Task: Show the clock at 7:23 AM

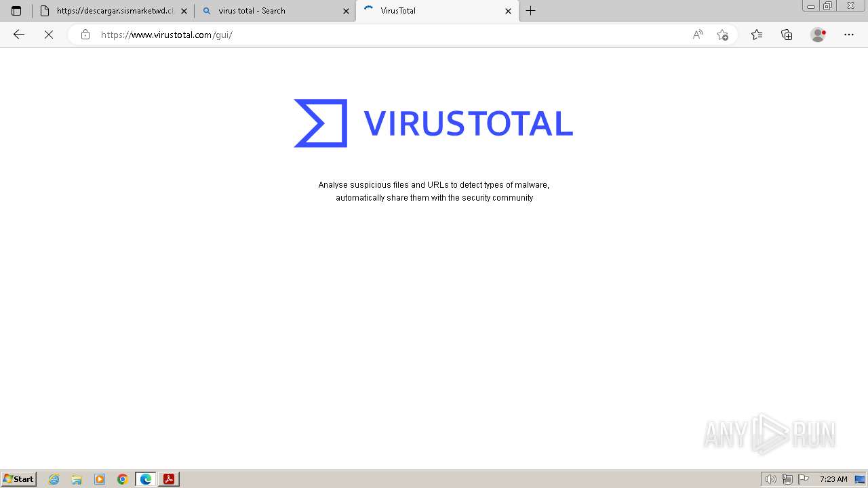Action: tap(833, 479)
